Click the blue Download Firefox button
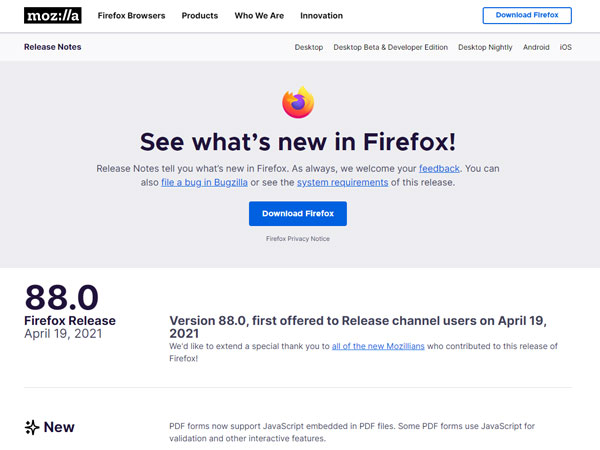Viewport: 600px width, 450px height. pos(298,214)
